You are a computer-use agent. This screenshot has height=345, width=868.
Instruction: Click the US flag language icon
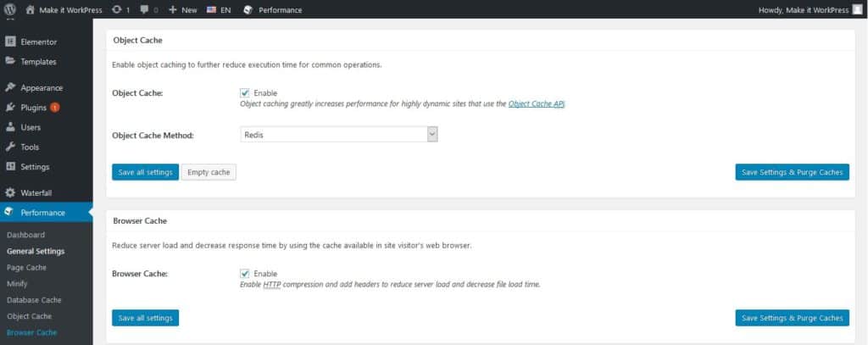211,9
